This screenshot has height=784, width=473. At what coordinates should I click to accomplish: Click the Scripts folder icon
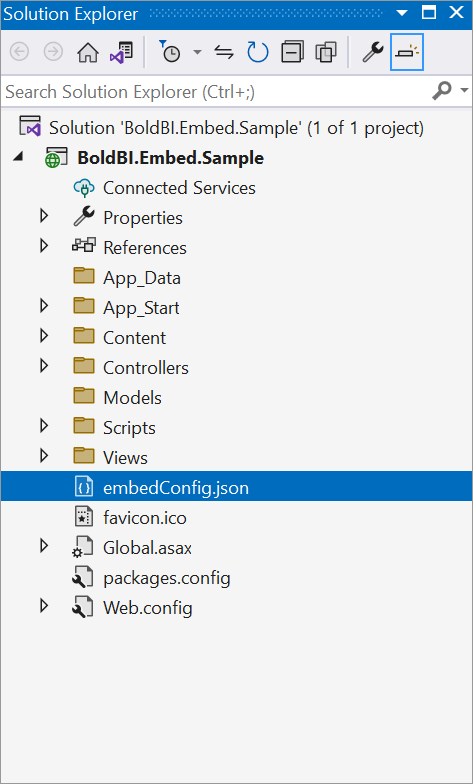click(84, 426)
